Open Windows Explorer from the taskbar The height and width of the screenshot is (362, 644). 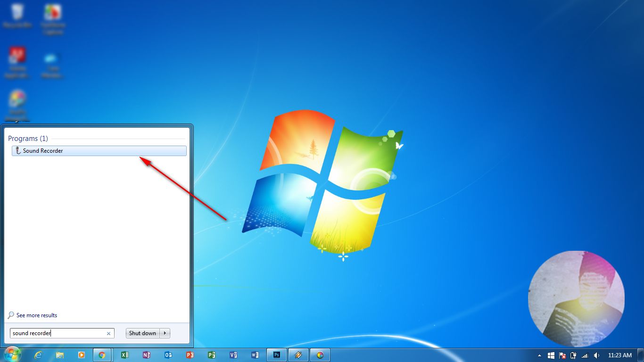click(60, 355)
